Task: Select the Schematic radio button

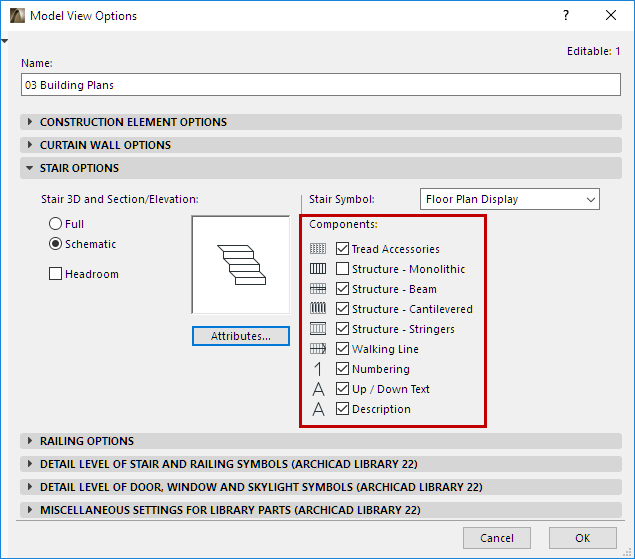Action: tap(55, 244)
